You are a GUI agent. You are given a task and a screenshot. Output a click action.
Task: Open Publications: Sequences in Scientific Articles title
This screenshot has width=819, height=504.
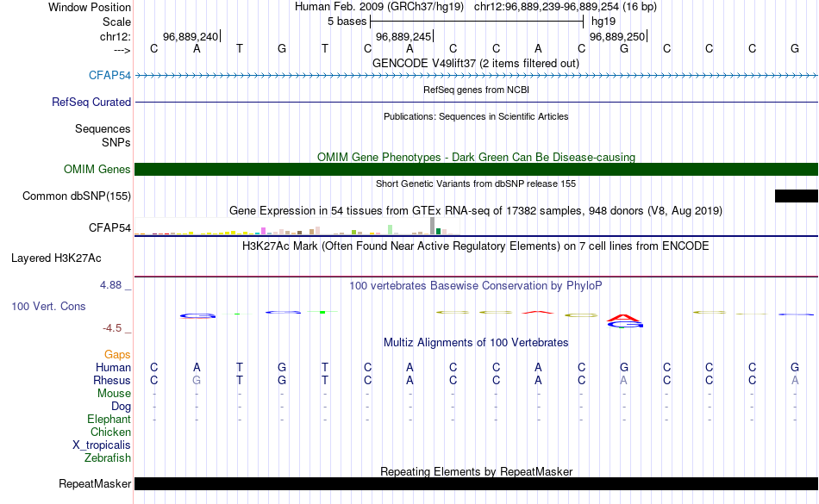coord(476,116)
